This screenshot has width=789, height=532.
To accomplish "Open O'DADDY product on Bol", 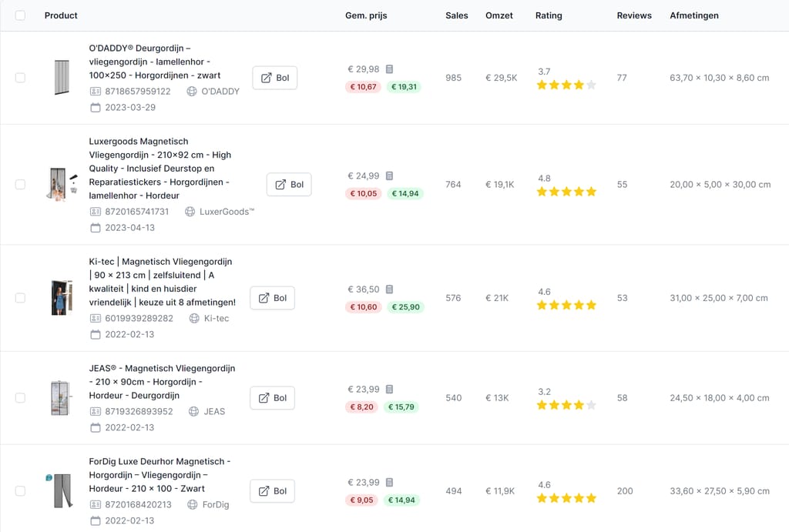I will tap(274, 78).
